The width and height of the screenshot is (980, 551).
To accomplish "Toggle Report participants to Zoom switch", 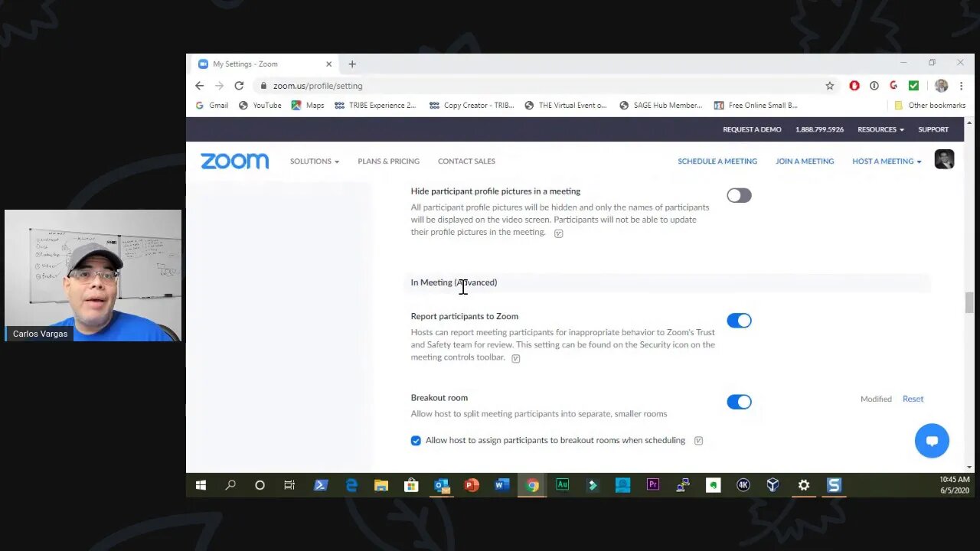I will pyautogui.click(x=739, y=321).
